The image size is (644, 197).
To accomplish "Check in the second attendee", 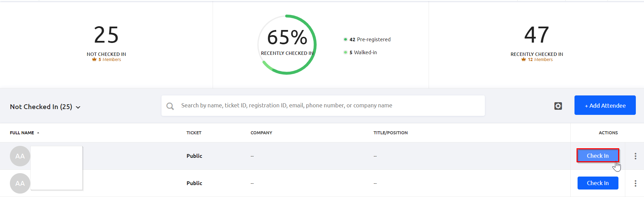I will click(598, 183).
